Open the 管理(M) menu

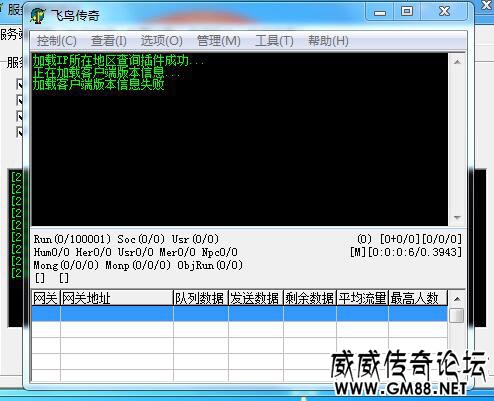point(219,41)
